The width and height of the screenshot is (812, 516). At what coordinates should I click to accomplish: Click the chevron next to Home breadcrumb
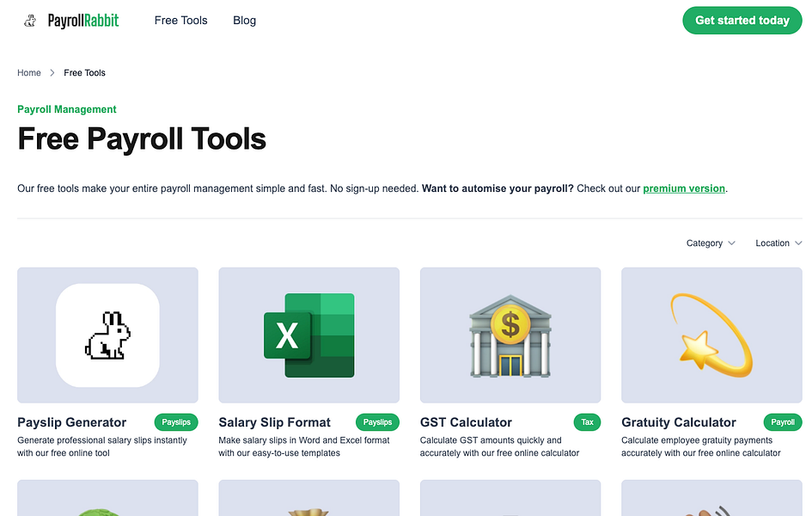point(50,73)
